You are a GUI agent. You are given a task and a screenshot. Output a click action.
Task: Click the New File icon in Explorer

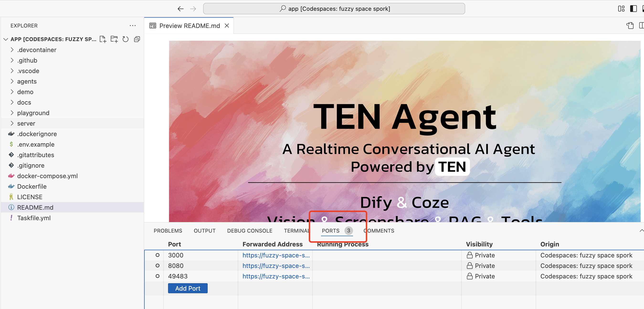coord(103,39)
